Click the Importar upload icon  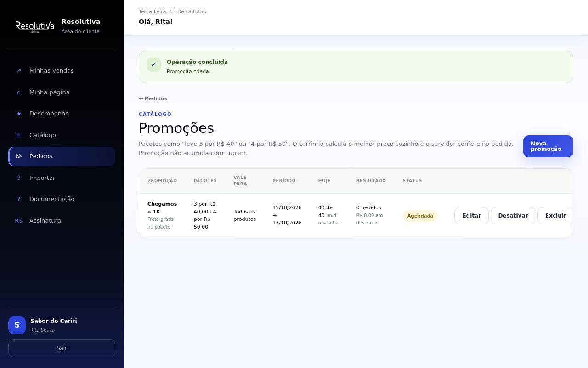19,178
